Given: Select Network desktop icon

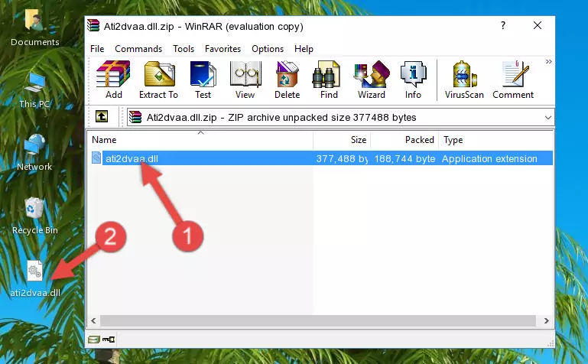Looking at the screenshot, I should pyautogui.click(x=34, y=153).
